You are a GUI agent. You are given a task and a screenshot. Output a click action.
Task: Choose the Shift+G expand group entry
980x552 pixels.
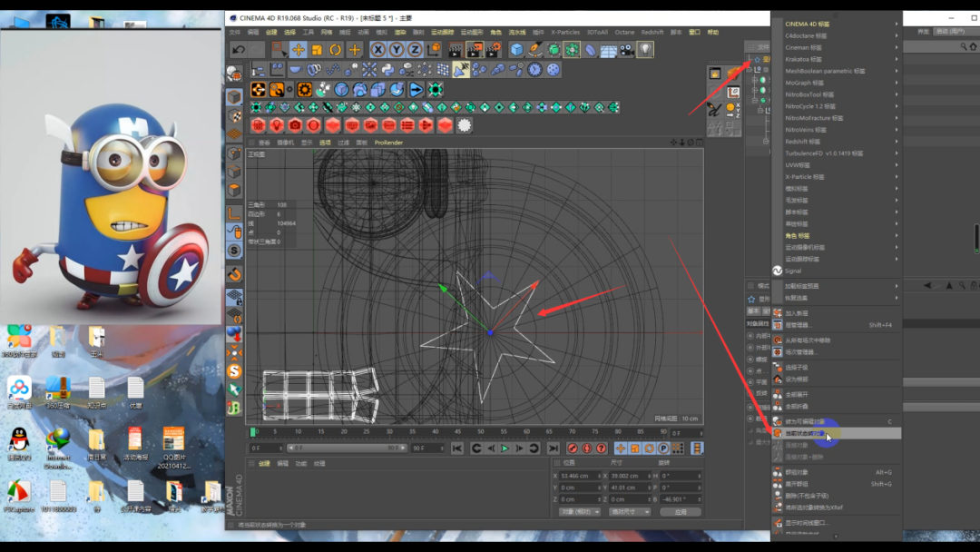[x=837, y=484]
